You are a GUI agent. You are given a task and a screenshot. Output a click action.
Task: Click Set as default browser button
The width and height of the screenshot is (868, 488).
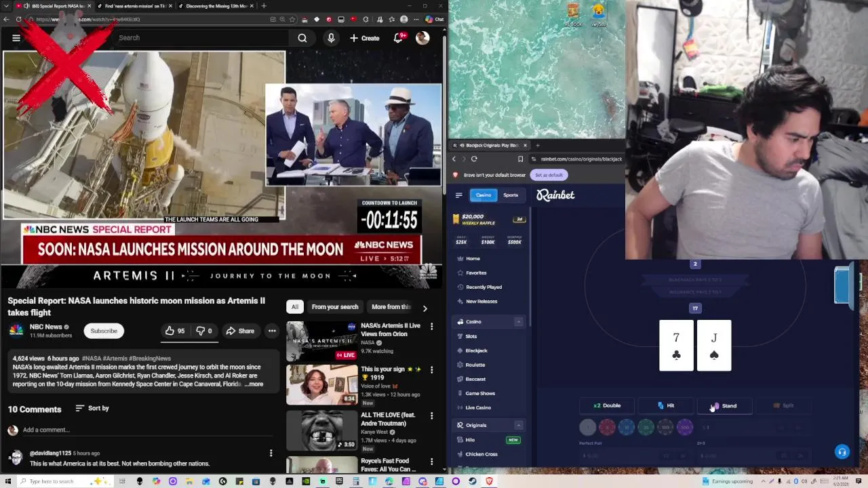coord(549,175)
